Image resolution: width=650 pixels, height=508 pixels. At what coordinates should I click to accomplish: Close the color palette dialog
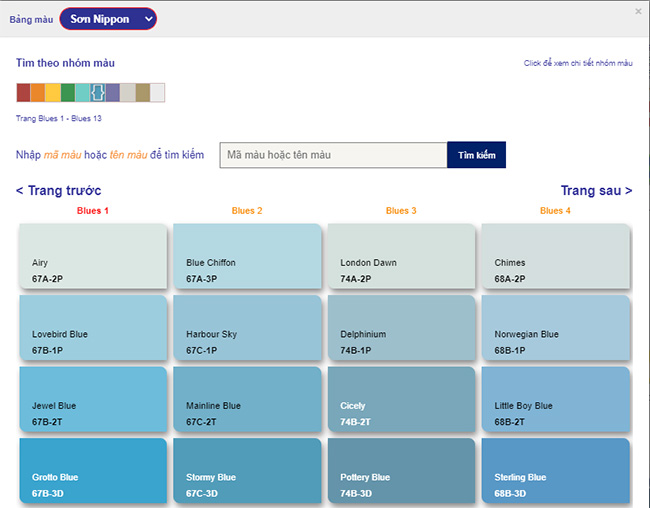click(638, 12)
